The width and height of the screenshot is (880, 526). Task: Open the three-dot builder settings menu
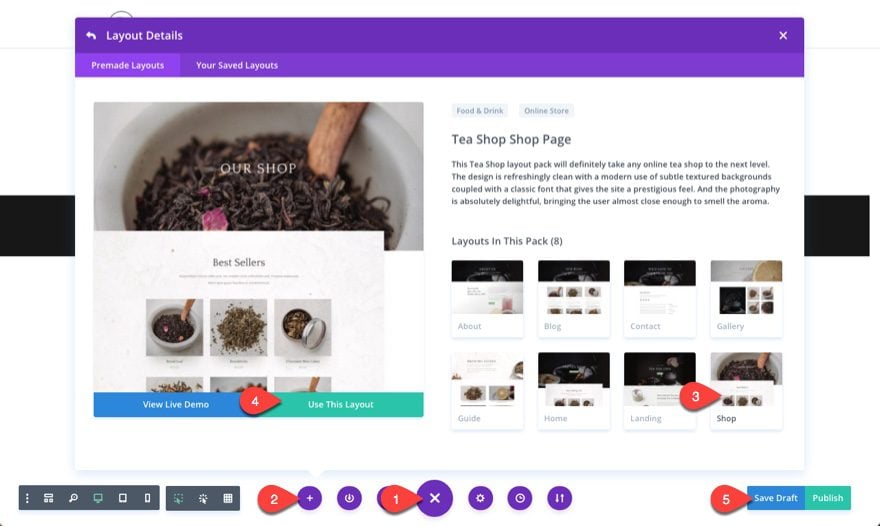(x=27, y=498)
